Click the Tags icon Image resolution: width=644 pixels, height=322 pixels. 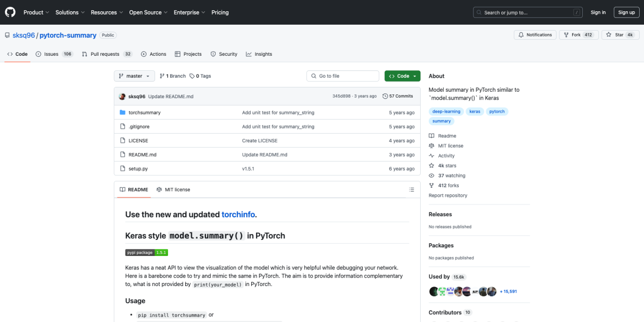pyautogui.click(x=191, y=76)
